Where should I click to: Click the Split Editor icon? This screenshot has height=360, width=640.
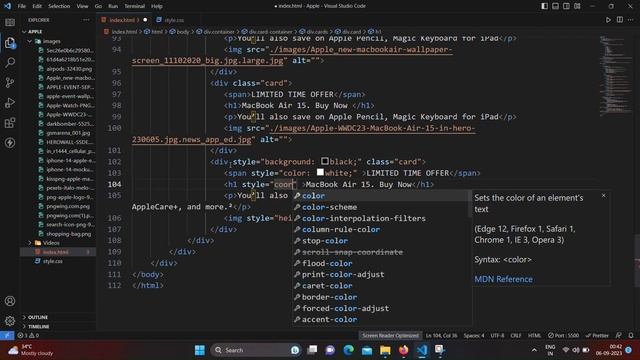[x=620, y=20]
